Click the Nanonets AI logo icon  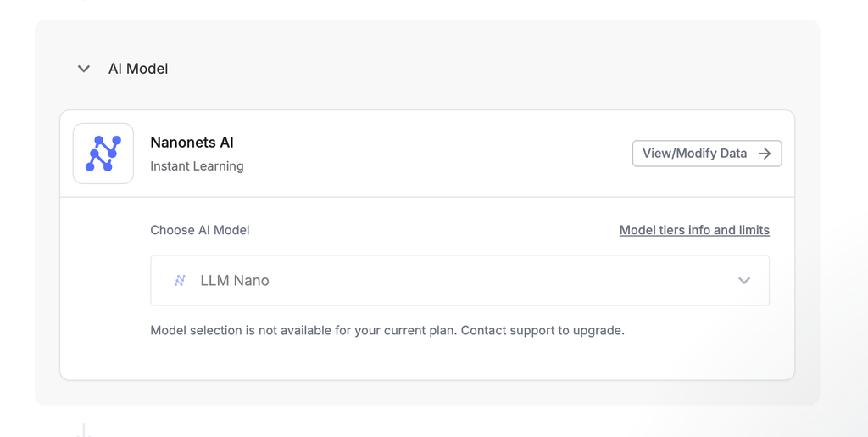click(103, 154)
